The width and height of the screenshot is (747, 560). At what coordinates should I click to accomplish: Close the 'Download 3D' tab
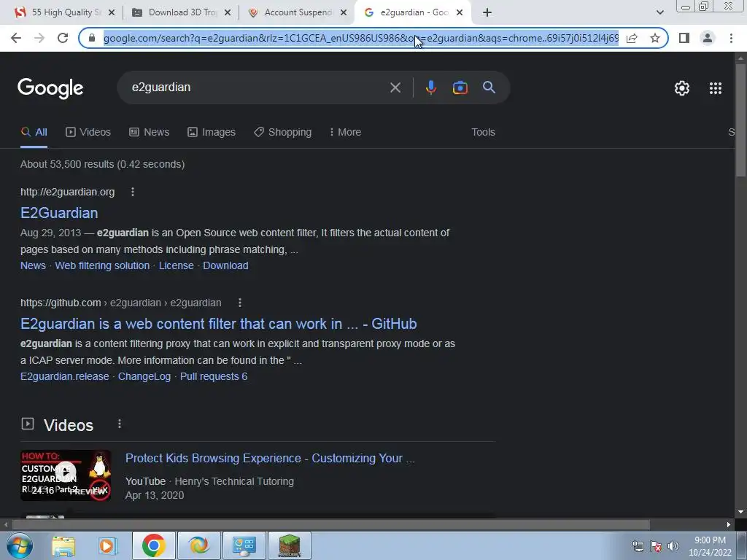click(x=228, y=12)
